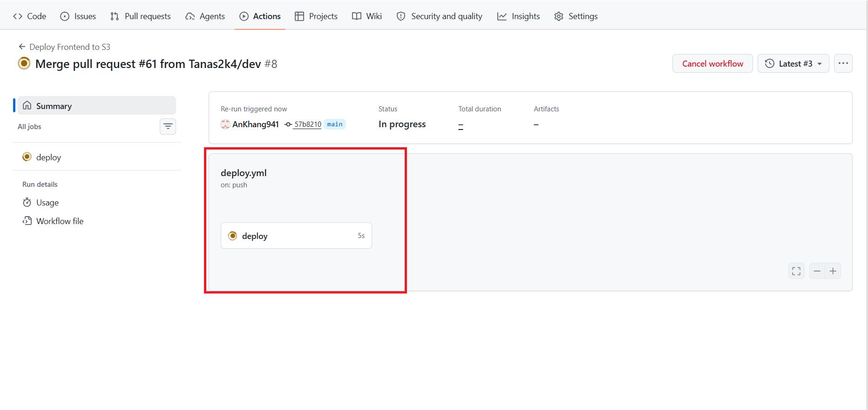The image size is (868, 410).
Task: Click the Usage stopwatch icon
Action: (27, 202)
